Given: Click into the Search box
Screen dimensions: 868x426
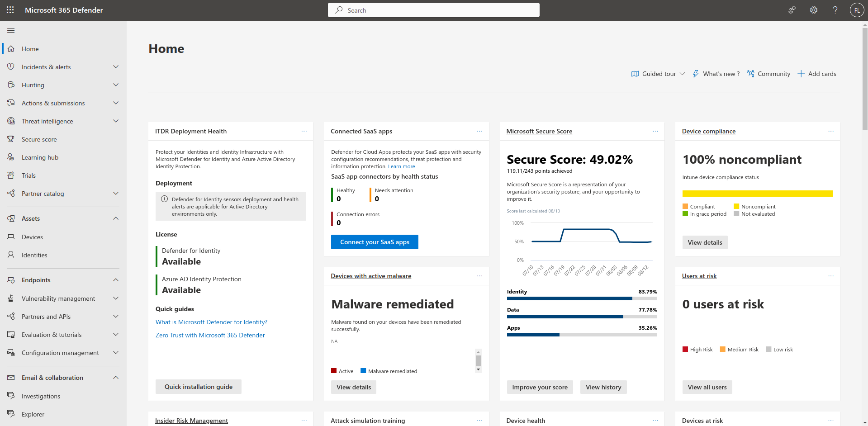Looking at the screenshot, I should pyautogui.click(x=433, y=10).
